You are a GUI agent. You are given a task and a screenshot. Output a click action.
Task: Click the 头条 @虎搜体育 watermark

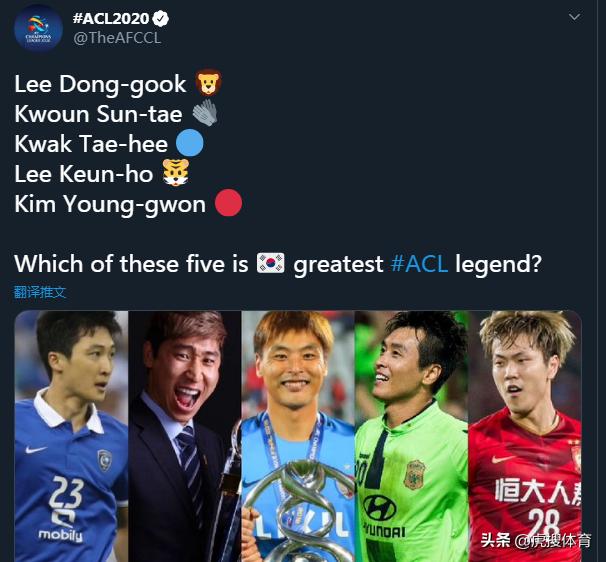tap(536, 540)
